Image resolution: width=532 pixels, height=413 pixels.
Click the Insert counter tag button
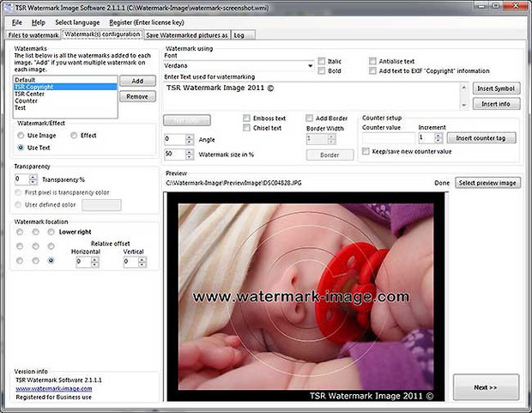coord(481,138)
